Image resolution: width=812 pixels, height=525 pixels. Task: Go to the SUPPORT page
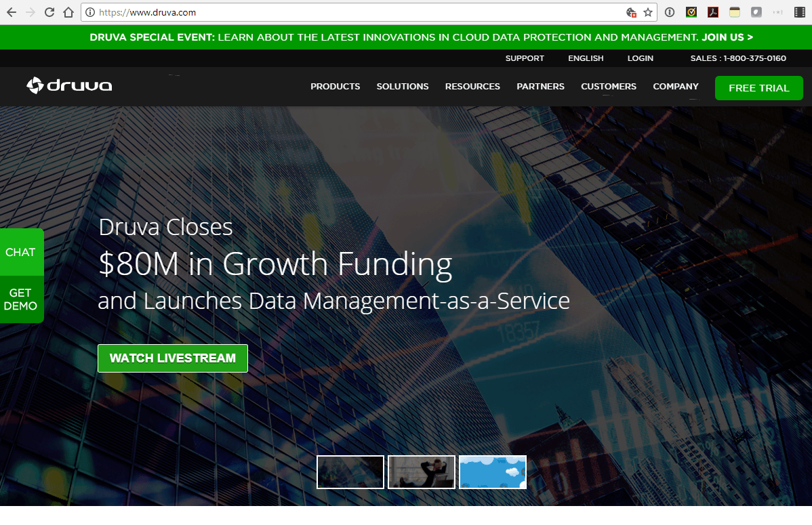525,58
